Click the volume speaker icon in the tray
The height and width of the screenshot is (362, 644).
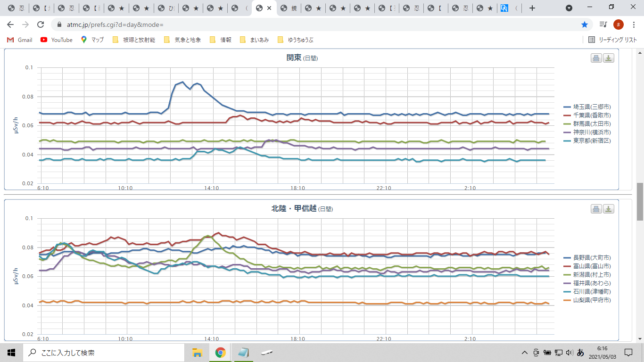point(569,352)
